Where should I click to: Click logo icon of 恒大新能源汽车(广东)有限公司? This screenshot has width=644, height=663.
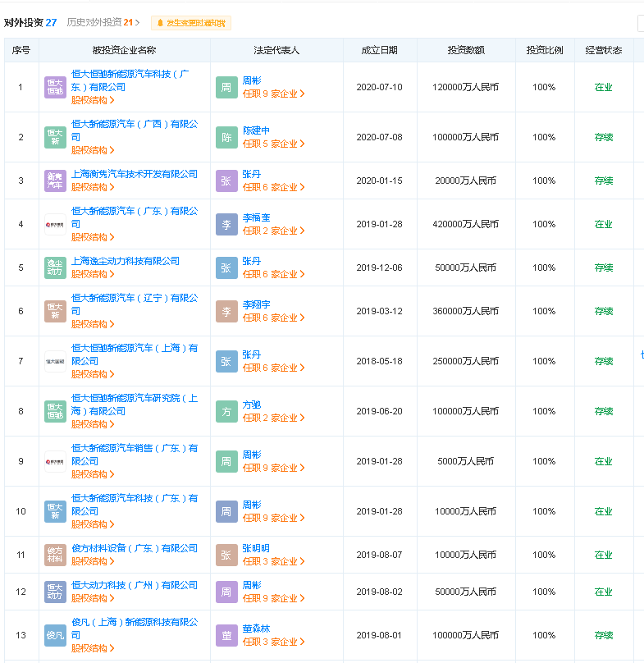55,224
